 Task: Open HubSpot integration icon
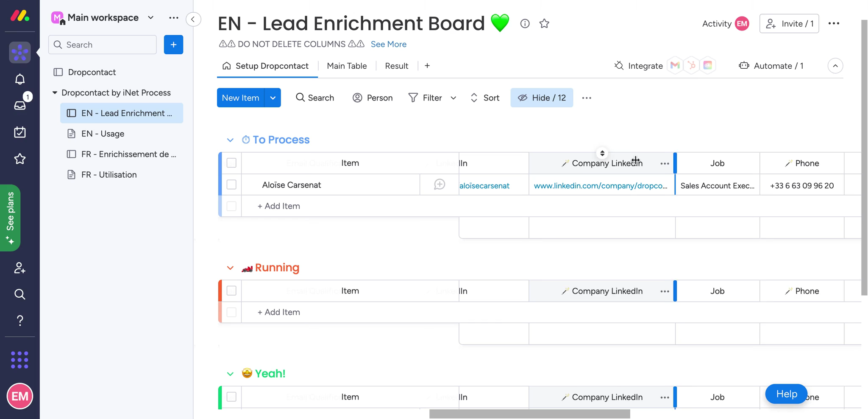click(x=692, y=65)
